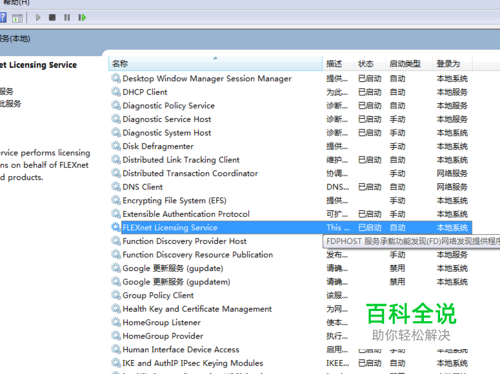Click 网络服务 login cell of DNS Client
Viewport: 500px width, 374px height.
(452, 187)
